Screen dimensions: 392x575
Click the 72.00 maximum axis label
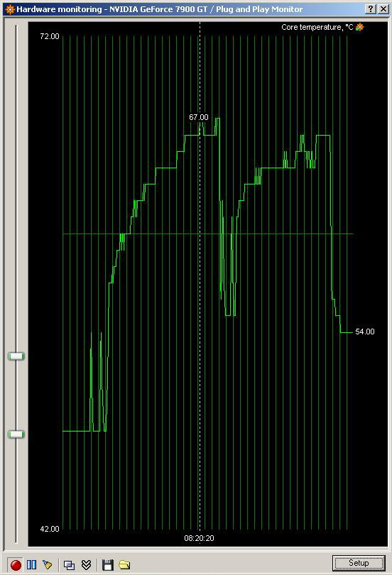coord(50,36)
